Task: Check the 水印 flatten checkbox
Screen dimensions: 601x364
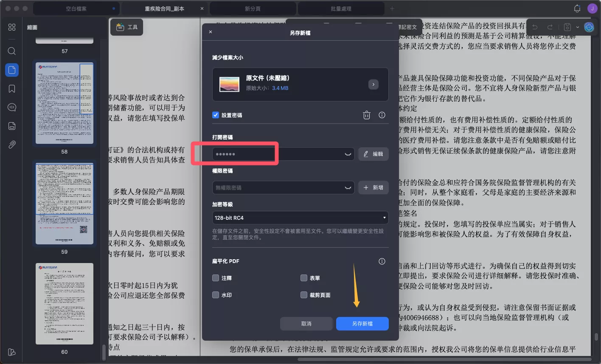Action: click(x=216, y=295)
